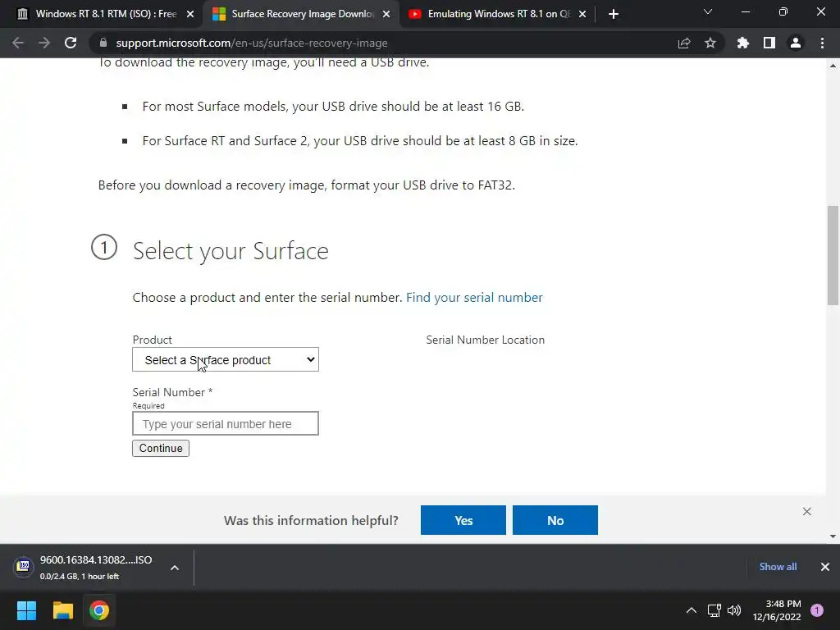840x630 pixels.
Task: Click the scrollbar up arrow
Action: (833, 66)
